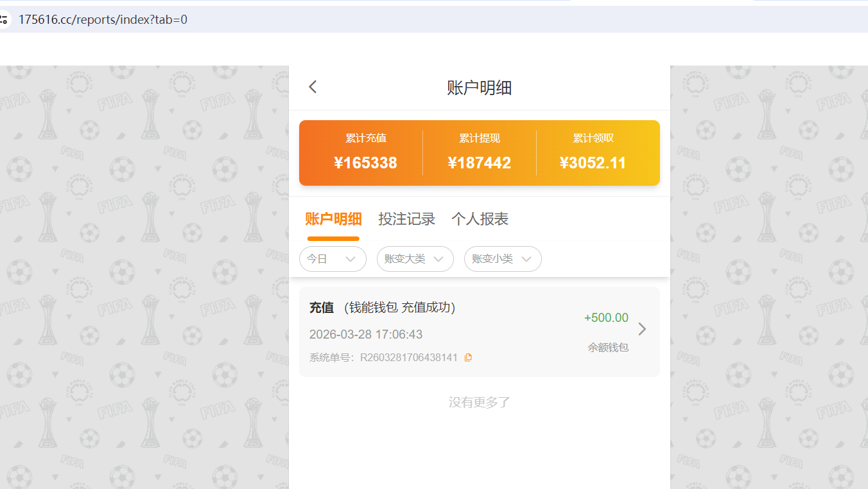The image size is (868, 489).
Task: Click the site icon in the address bar
Action: click(x=7, y=19)
